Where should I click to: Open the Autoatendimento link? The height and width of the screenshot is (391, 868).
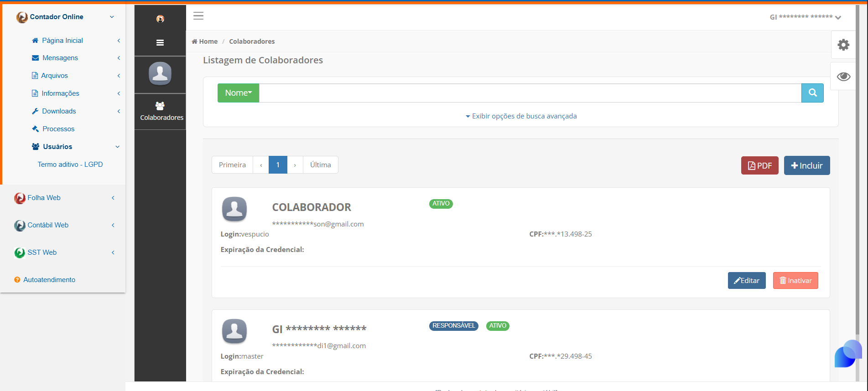coord(49,280)
